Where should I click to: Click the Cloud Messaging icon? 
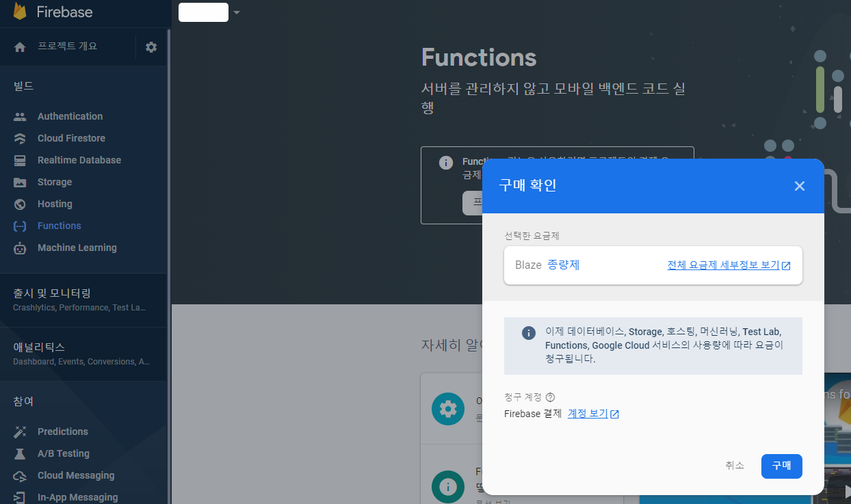coord(20,476)
